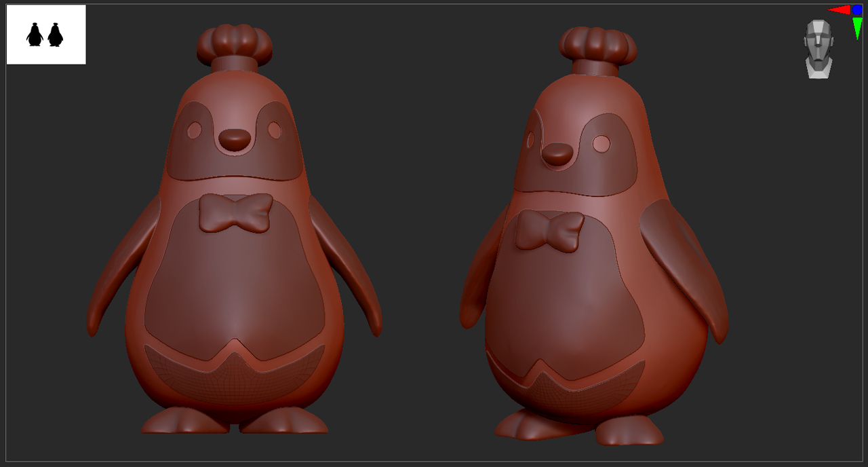868x467 pixels.
Task: Click the angled-view penguin's chef hat
Action: coord(597,51)
